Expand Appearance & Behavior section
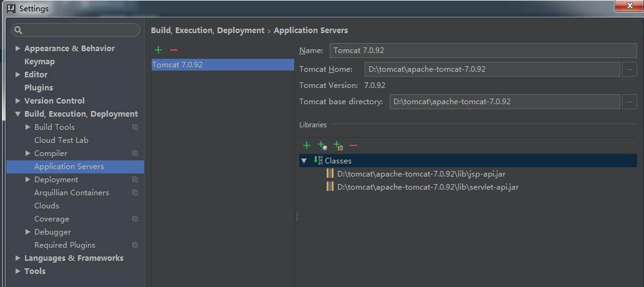 (x=17, y=48)
